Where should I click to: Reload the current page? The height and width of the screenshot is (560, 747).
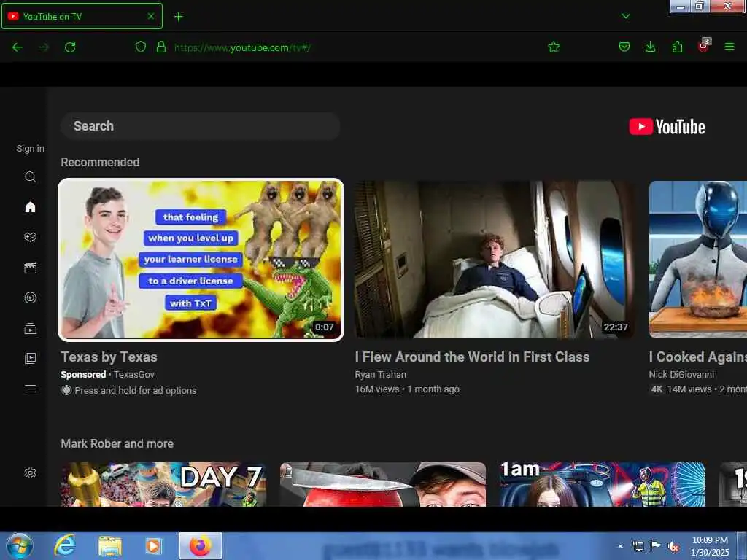pos(70,47)
